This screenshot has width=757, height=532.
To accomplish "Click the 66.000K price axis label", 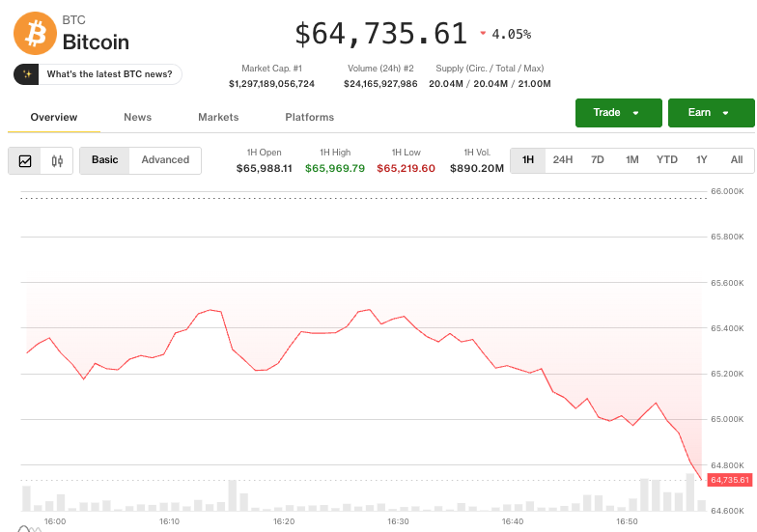I will click(727, 191).
